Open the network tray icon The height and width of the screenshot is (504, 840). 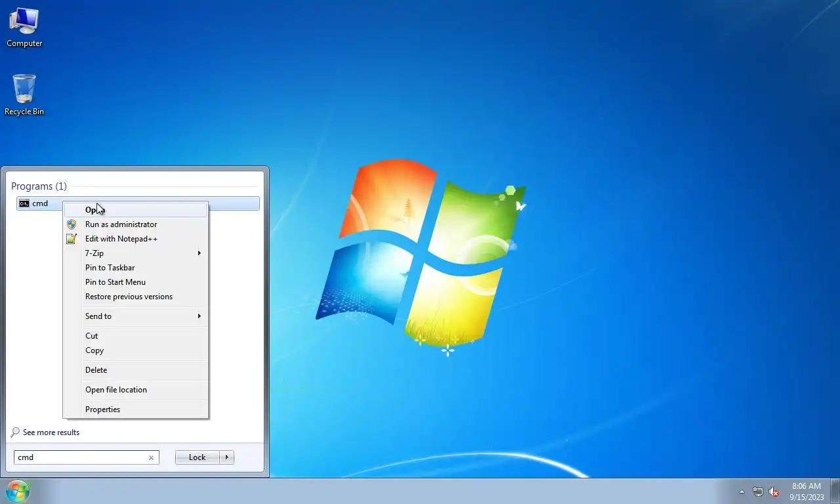click(758, 492)
